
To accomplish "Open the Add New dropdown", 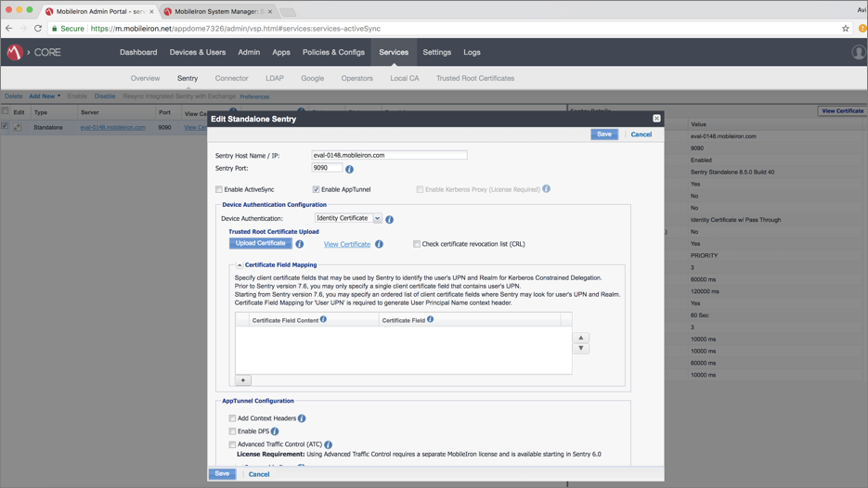I will coord(45,96).
